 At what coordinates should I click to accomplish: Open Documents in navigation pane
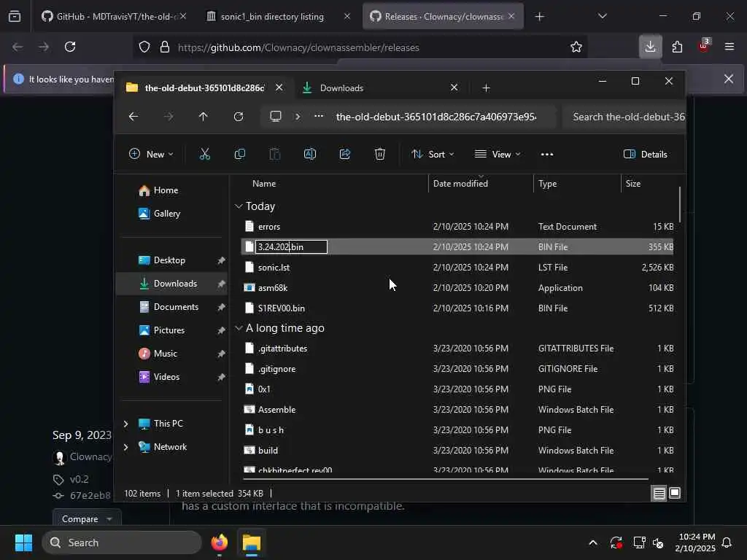point(172,307)
